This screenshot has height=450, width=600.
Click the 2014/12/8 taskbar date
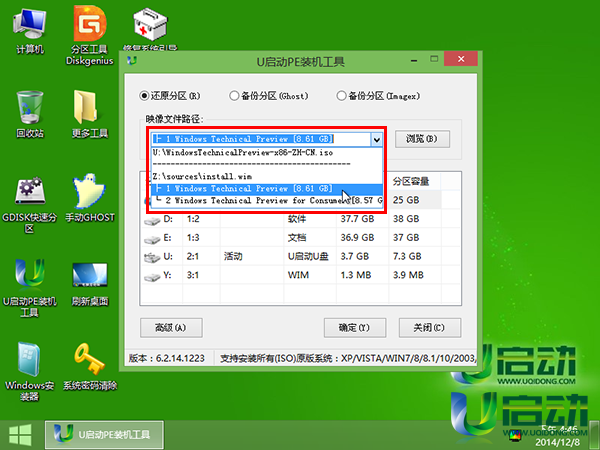pyautogui.click(x=557, y=442)
